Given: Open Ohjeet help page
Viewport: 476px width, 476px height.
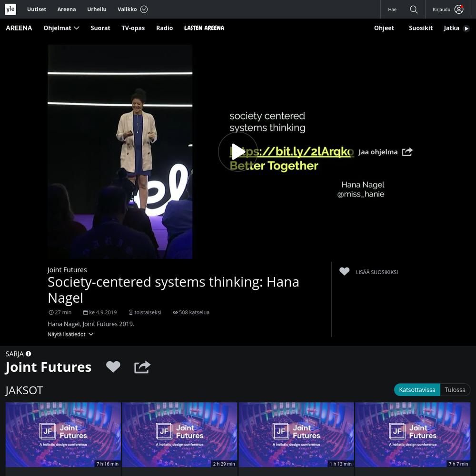Looking at the screenshot, I should tap(384, 28).
